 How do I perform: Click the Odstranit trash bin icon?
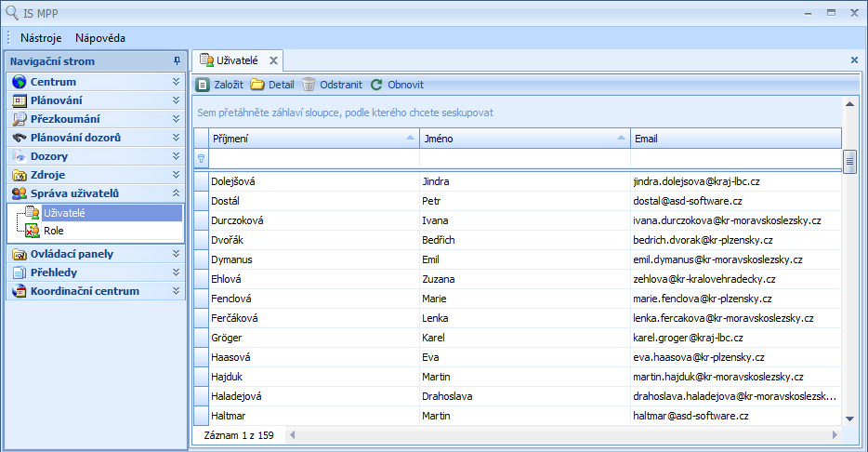[x=309, y=85]
